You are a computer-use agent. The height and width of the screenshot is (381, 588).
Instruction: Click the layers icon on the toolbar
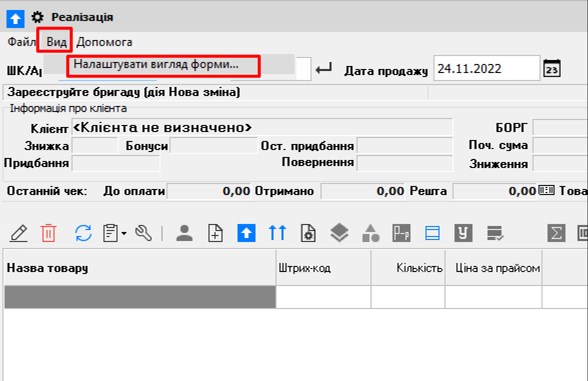pos(339,232)
